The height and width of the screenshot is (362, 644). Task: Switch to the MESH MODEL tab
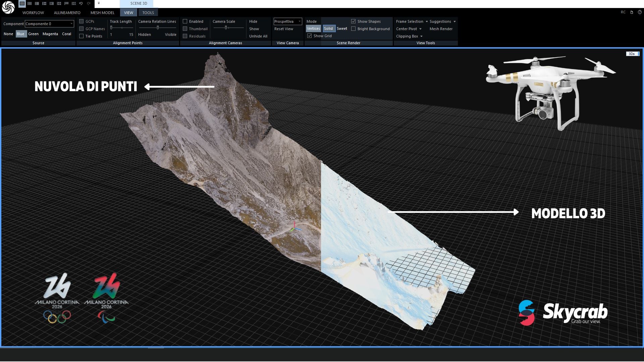pyautogui.click(x=102, y=13)
